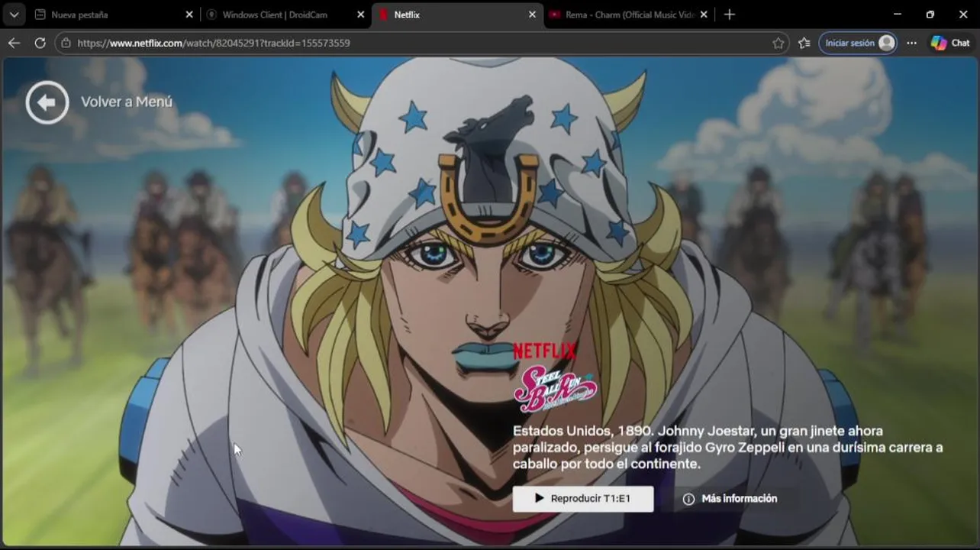Reload the page
The height and width of the screenshot is (550, 980).
(40, 44)
